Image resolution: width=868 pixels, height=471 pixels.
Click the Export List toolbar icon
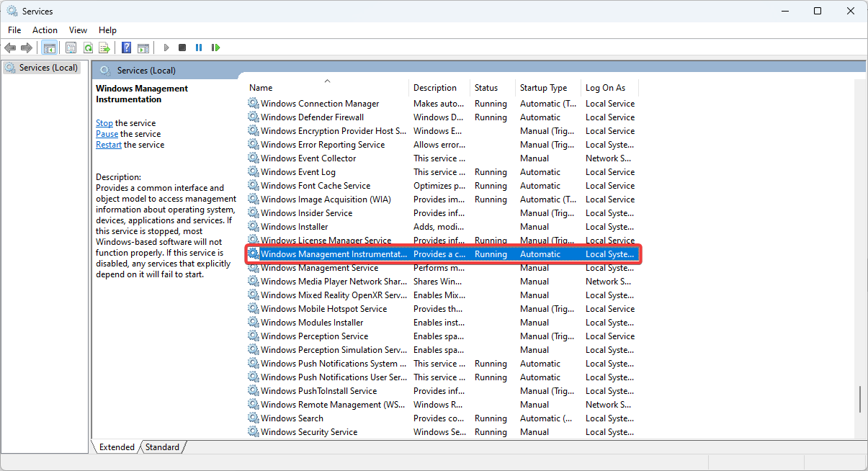(x=104, y=48)
